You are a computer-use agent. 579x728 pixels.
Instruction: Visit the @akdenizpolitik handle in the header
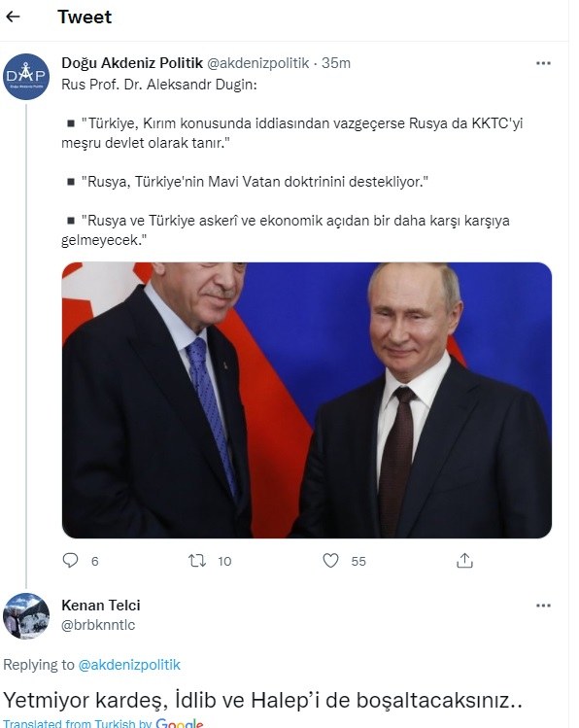(258, 63)
